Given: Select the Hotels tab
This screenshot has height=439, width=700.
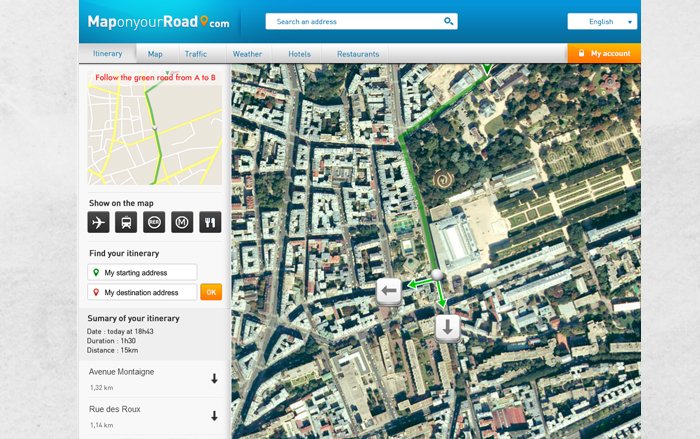Looking at the screenshot, I should click(x=299, y=54).
